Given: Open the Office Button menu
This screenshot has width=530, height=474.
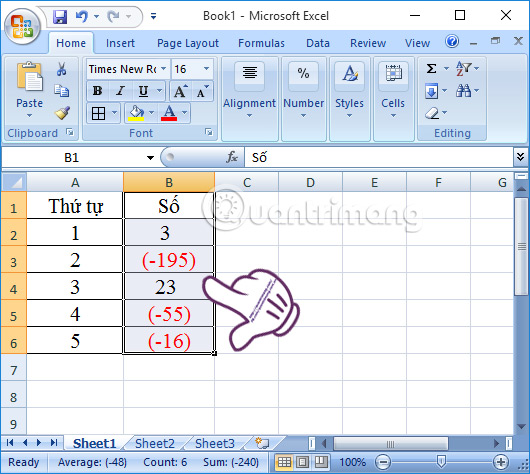Looking at the screenshot, I should [22, 27].
